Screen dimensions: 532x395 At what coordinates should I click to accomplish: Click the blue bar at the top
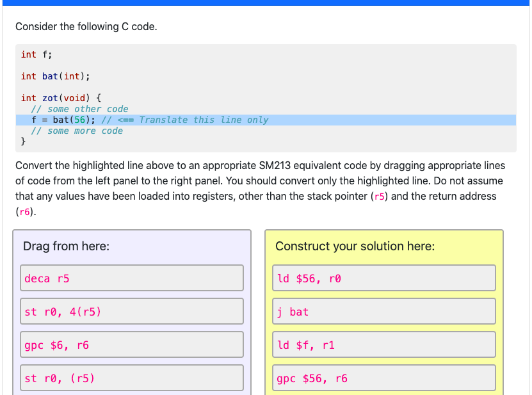[266, 4]
